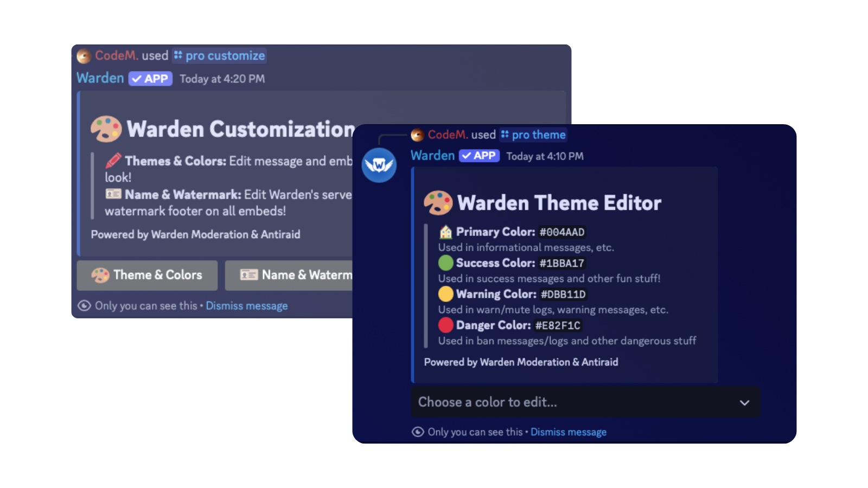Image resolution: width=868 pixels, height=488 pixels.
Task: Click CodeM. avatar in pro theme reply
Action: 417,135
